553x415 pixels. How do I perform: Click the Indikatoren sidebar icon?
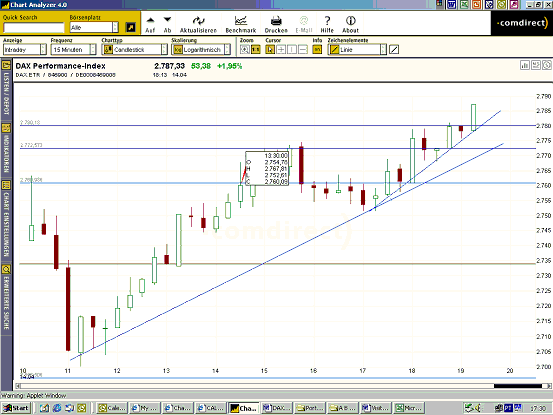6,128
